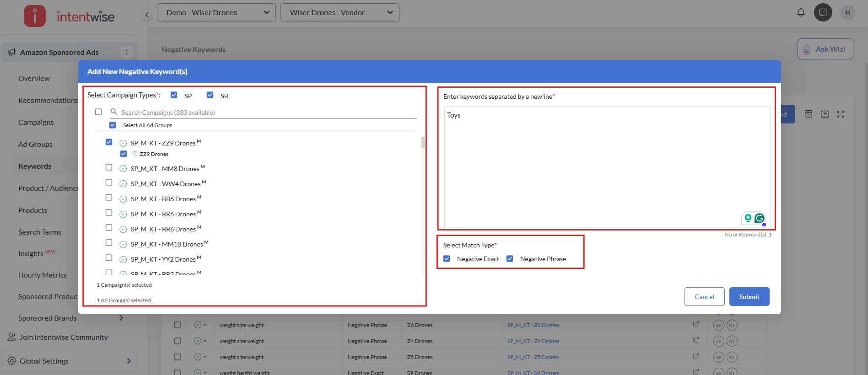The height and width of the screenshot is (375, 868).
Task: Toggle the Negative Phrase match type
Action: [x=510, y=259]
